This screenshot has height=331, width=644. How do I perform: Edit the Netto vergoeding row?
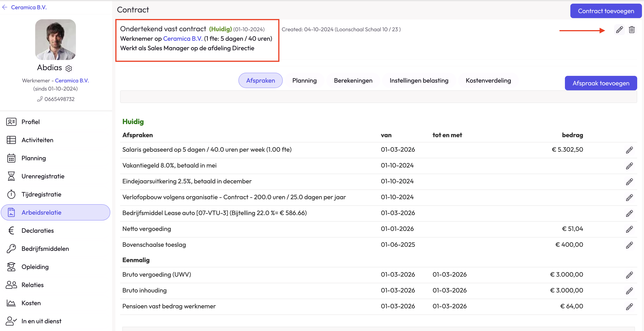point(629,229)
